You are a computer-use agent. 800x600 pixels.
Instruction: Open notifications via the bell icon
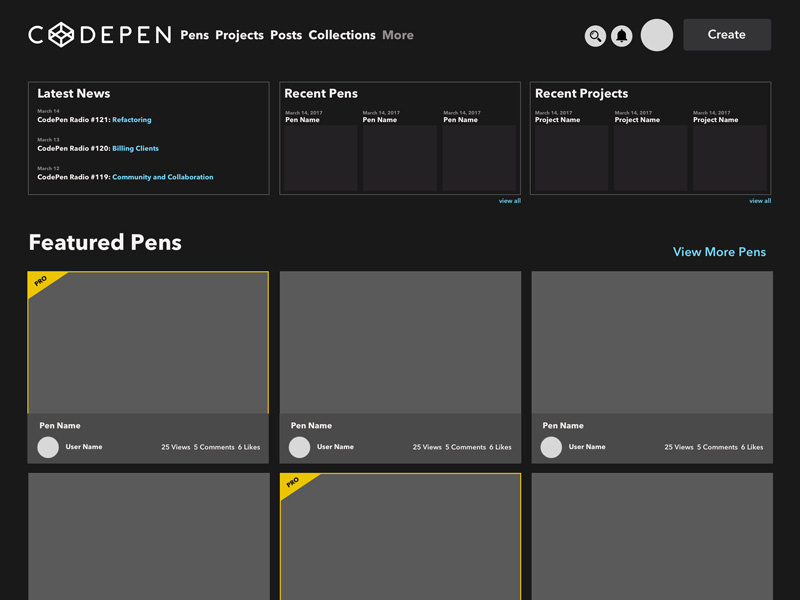tap(621, 36)
